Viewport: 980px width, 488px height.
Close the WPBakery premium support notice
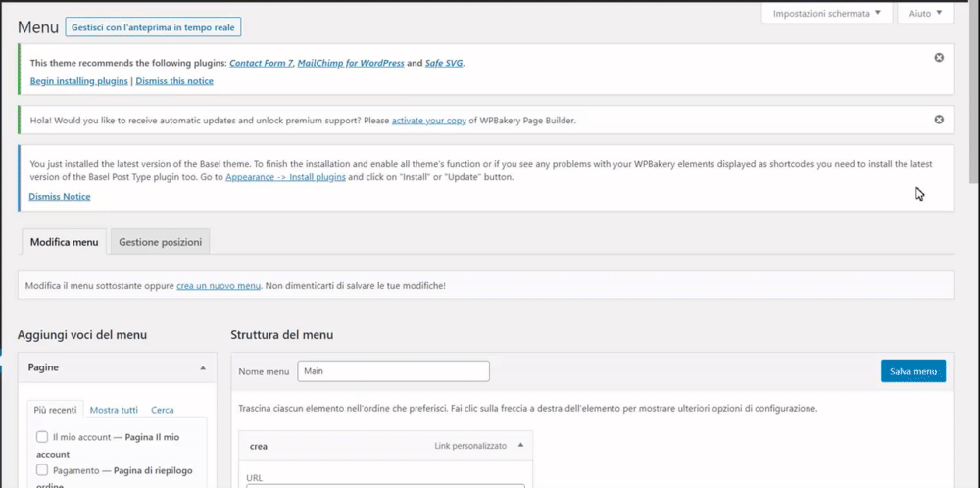tap(939, 120)
